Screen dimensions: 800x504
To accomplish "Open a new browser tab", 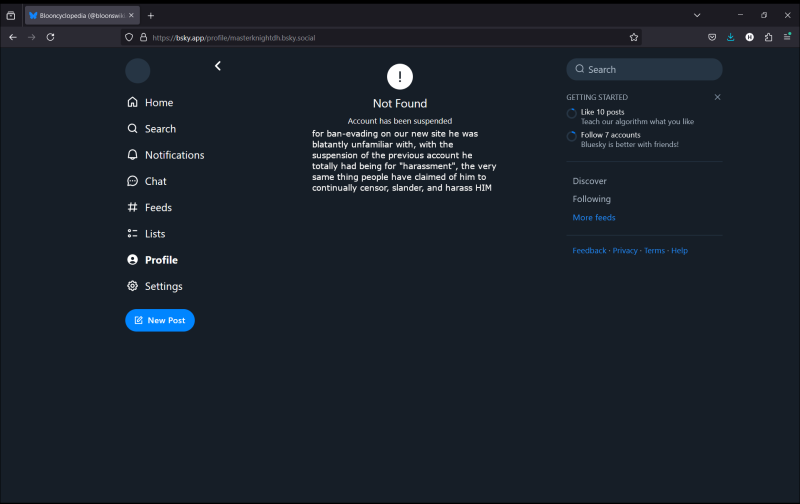I will pos(151,16).
